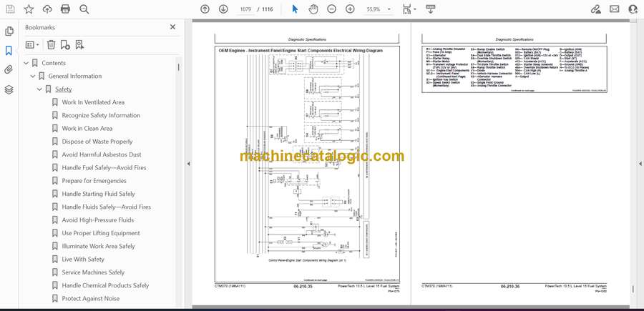Open Avoid Harmful Asbestos Dust bookmark
Viewport: 644px width, 311px height.
click(102, 154)
